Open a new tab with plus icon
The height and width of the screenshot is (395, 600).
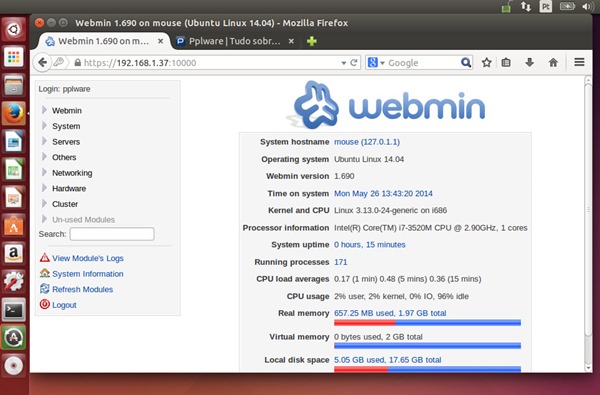click(312, 41)
